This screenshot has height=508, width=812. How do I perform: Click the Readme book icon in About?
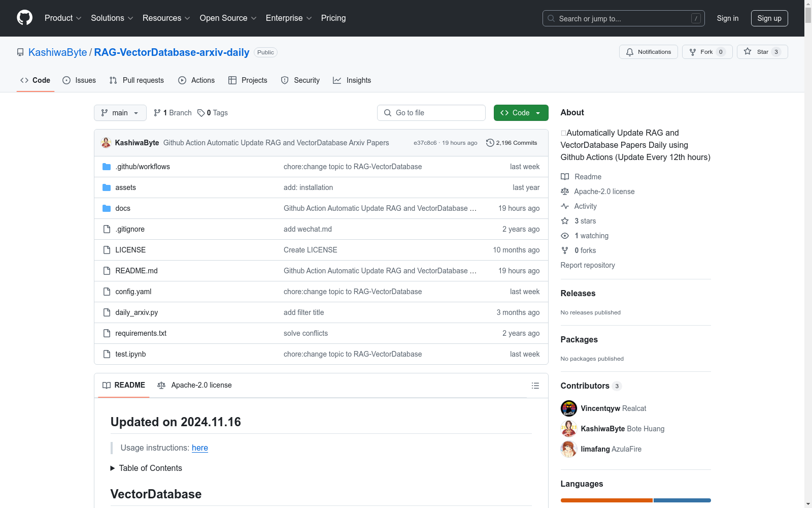[x=565, y=177]
